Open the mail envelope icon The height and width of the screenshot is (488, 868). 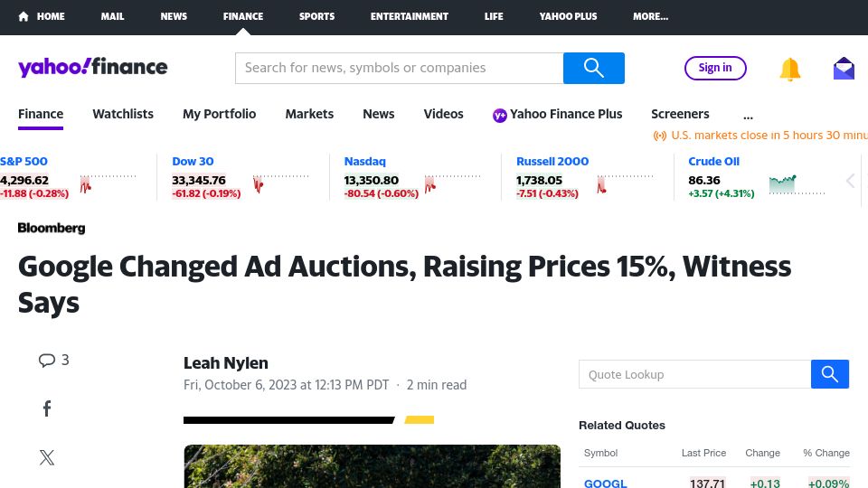click(x=844, y=69)
